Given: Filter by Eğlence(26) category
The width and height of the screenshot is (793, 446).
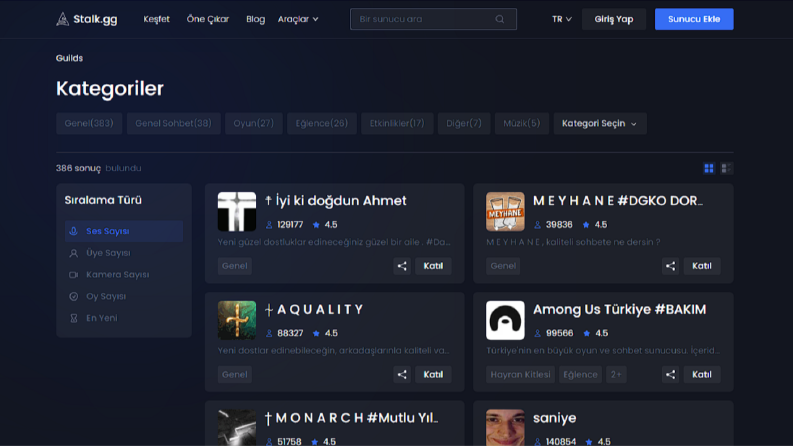Looking at the screenshot, I should click(322, 123).
